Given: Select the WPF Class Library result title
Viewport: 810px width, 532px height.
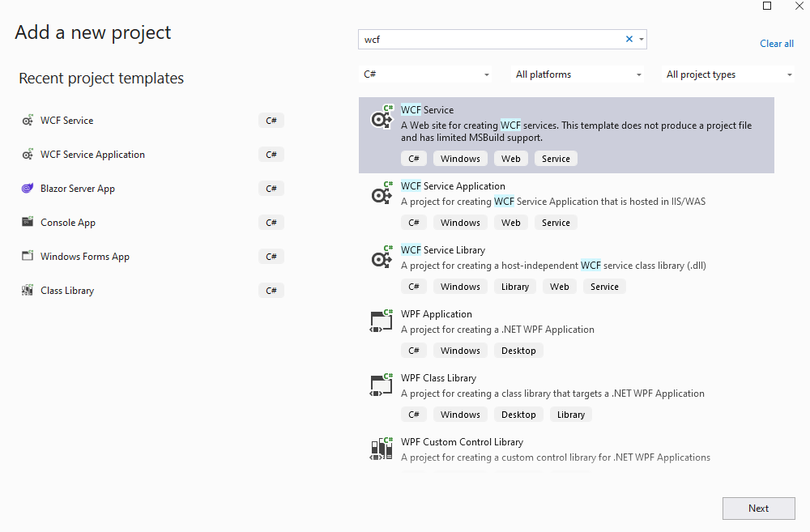Looking at the screenshot, I should tap(438, 378).
